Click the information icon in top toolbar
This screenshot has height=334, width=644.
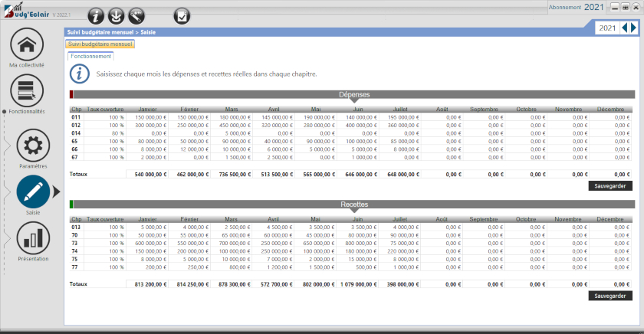(96, 15)
